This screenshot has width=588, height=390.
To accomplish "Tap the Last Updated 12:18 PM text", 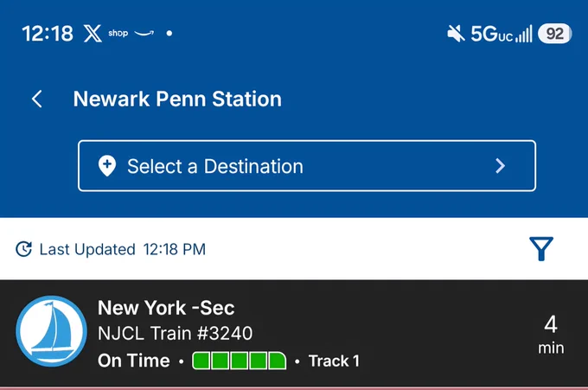I will [x=123, y=249].
